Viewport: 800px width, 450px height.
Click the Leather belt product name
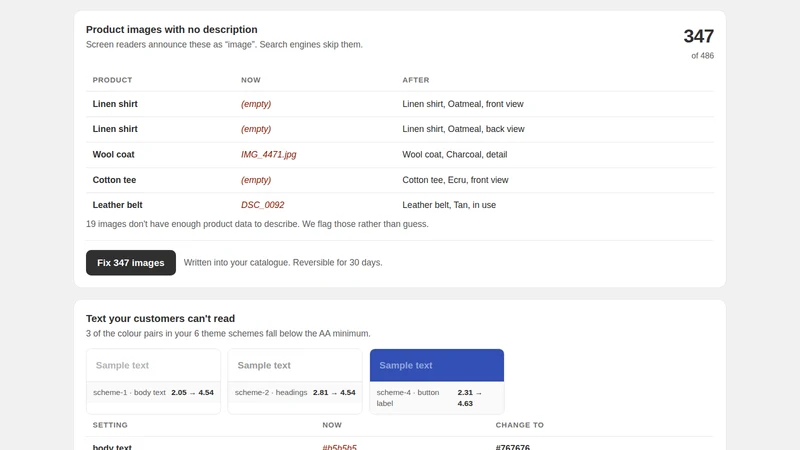coord(117,205)
